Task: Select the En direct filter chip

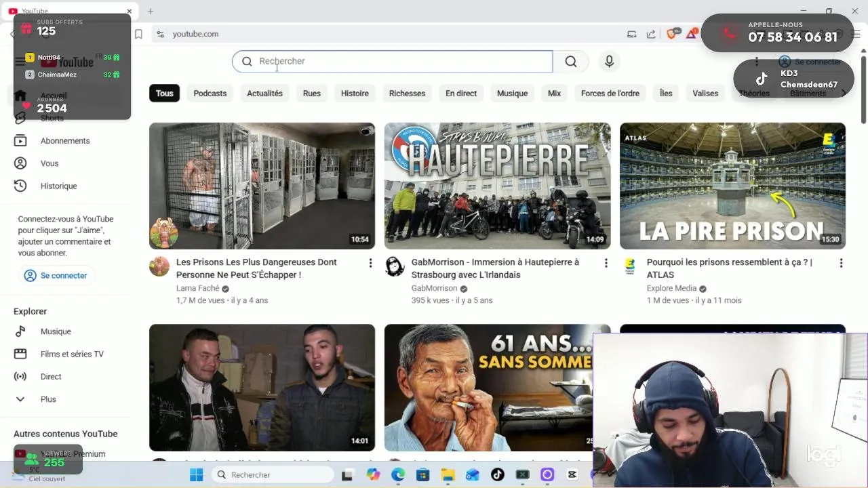Action: pos(461,94)
